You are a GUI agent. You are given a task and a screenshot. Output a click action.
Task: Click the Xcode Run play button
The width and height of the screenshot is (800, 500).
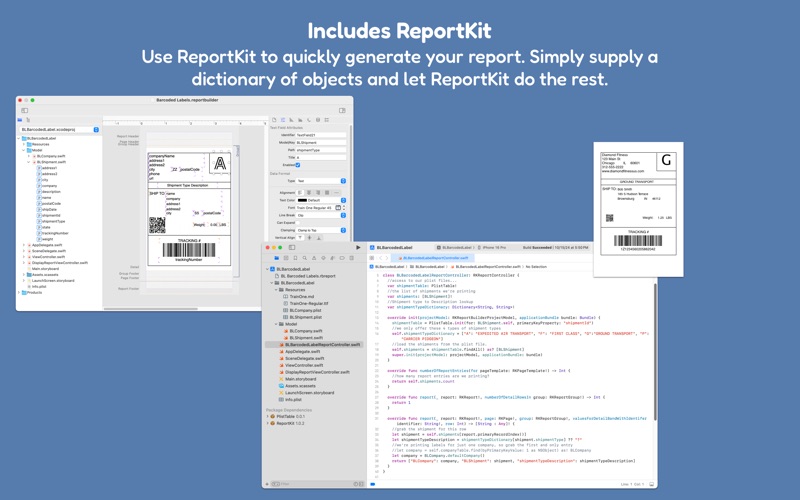pyautogui.click(x=358, y=247)
